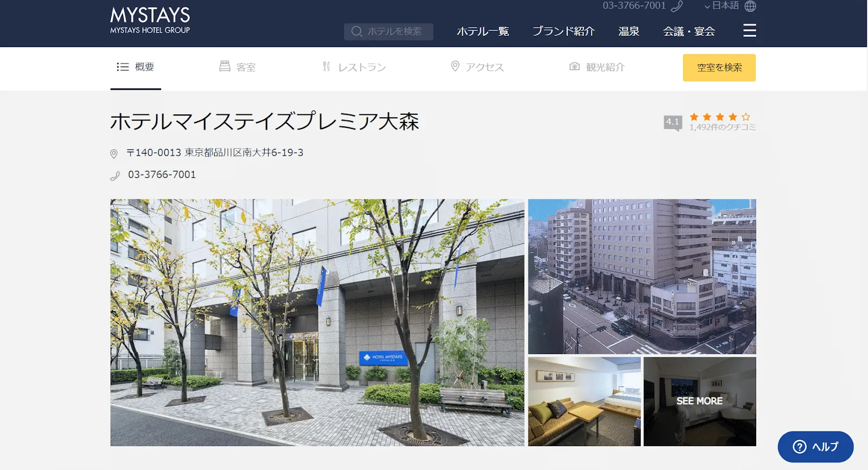Click the location pin icon by address

click(x=114, y=154)
